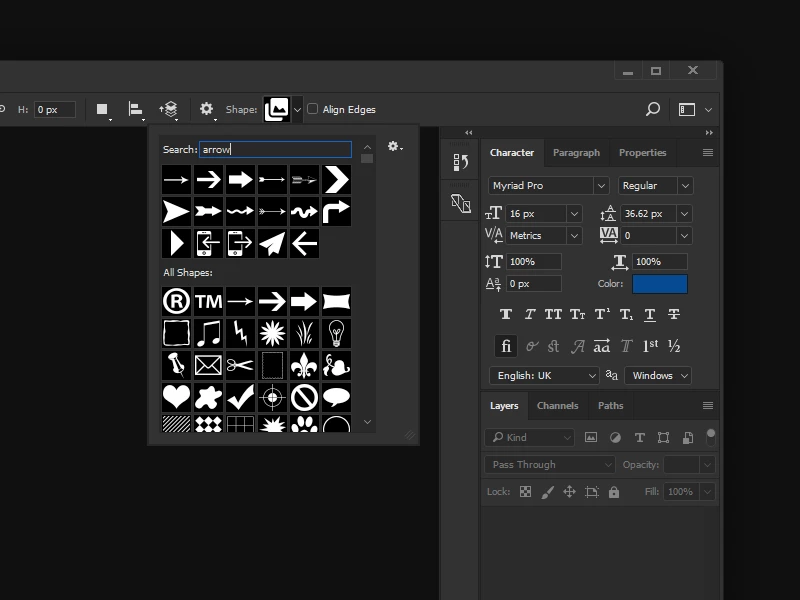The width and height of the screenshot is (800, 600).
Task: Pick the envelope shape
Action: click(x=208, y=365)
